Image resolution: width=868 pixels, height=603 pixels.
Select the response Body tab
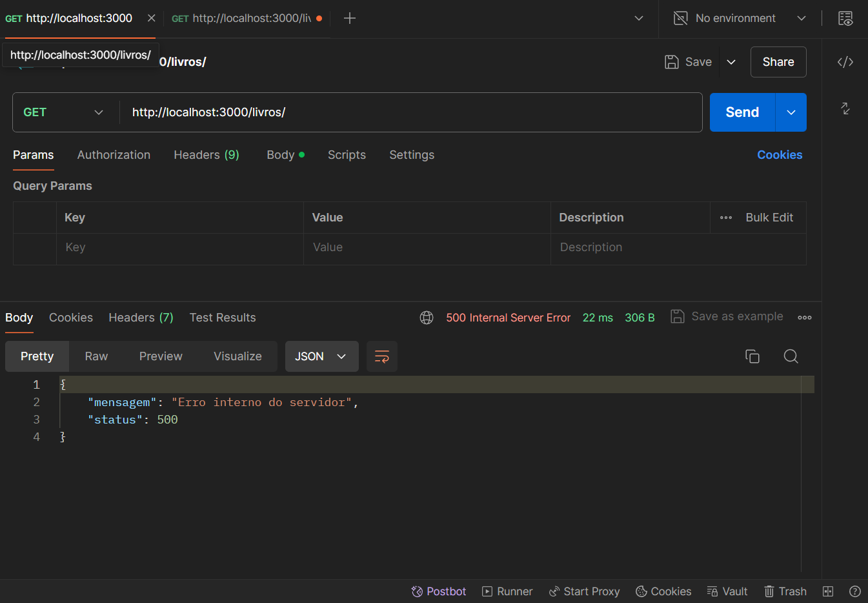point(19,318)
